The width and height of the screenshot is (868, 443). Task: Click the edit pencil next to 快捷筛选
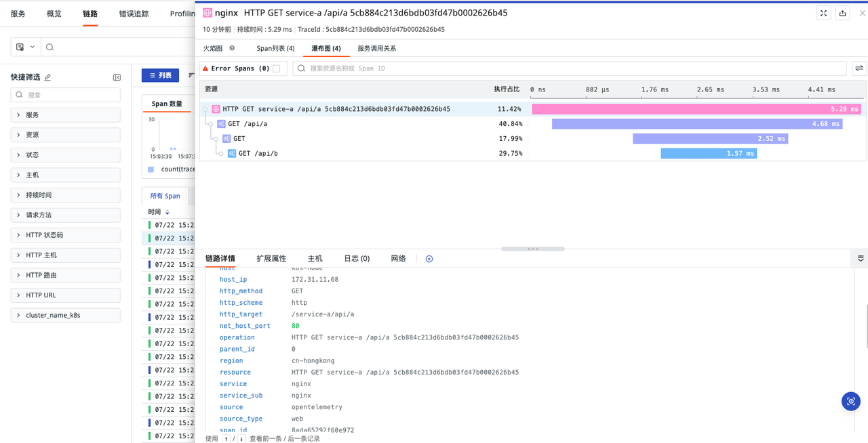pyautogui.click(x=47, y=77)
